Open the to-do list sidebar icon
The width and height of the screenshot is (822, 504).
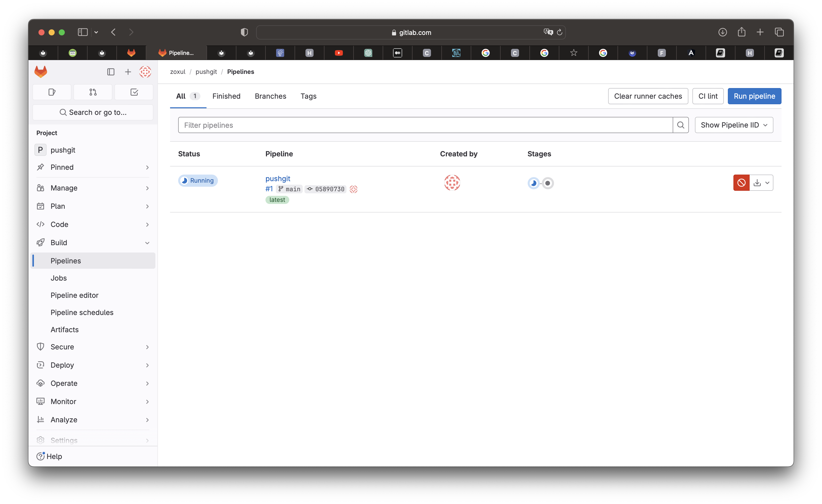134,92
